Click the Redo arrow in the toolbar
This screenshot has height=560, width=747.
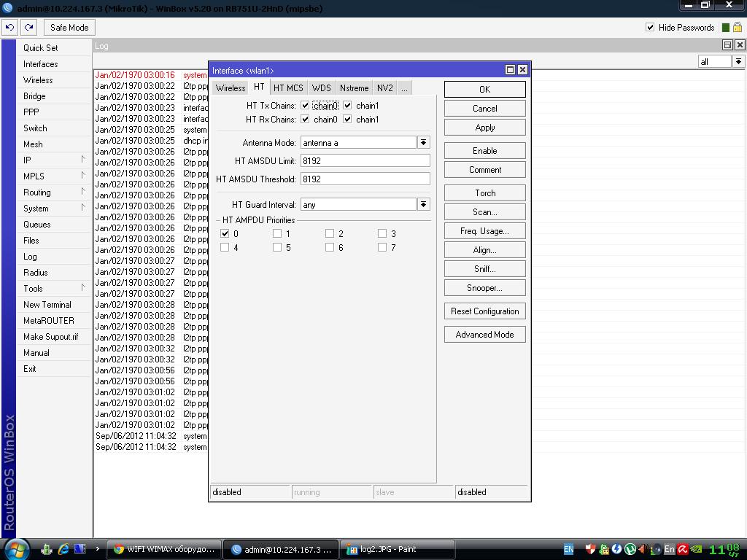[x=28, y=28]
